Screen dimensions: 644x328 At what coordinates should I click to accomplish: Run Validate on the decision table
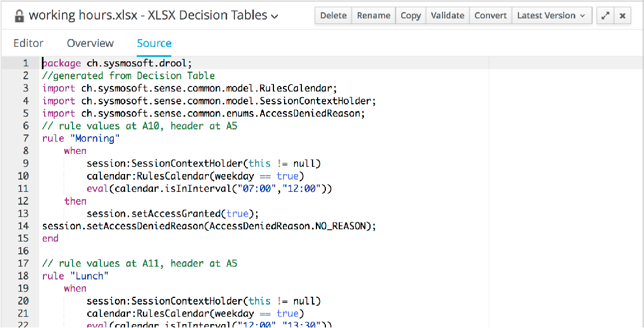[448, 16]
